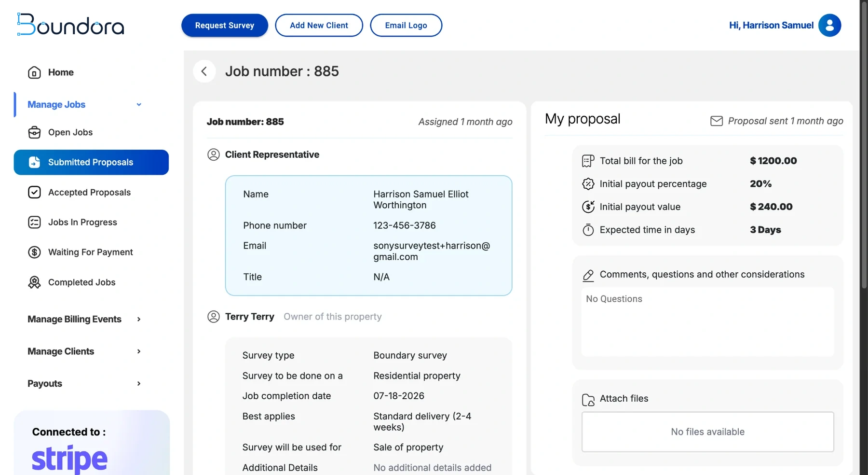Expand the Manage Clients chevron
The width and height of the screenshot is (868, 475).
(139, 351)
